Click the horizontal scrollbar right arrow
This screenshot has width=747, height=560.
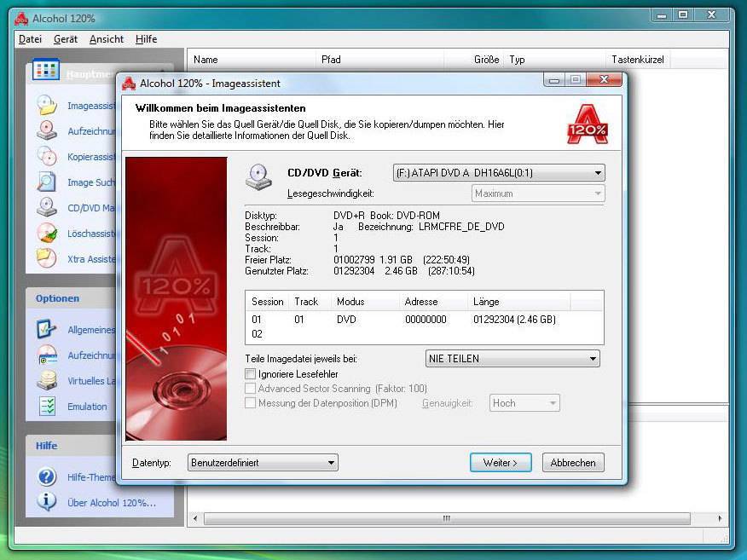coord(720,518)
